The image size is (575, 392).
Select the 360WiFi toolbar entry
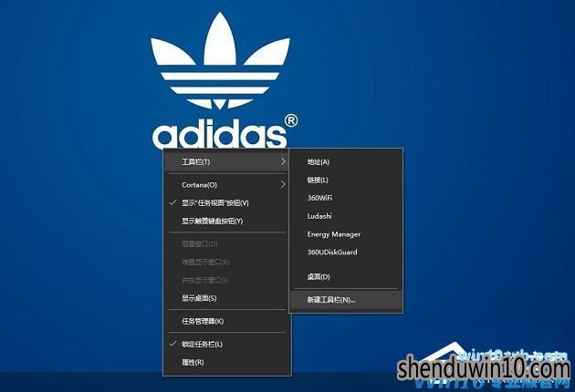point(346,198)
